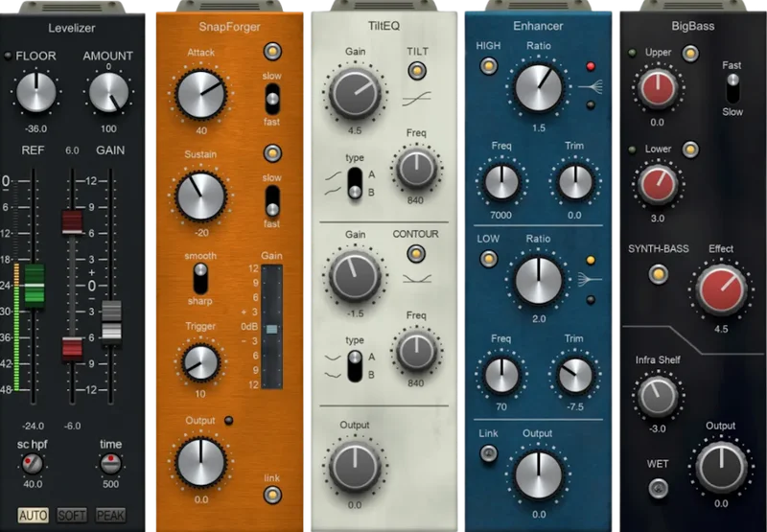Click the BigBass Lower red knob
Viewport: 767px width, 532px height.
coord(658,184)
